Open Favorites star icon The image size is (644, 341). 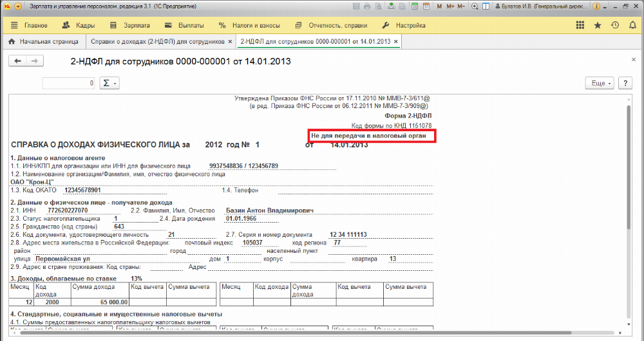pyautogui.click(x=598, y=25)
